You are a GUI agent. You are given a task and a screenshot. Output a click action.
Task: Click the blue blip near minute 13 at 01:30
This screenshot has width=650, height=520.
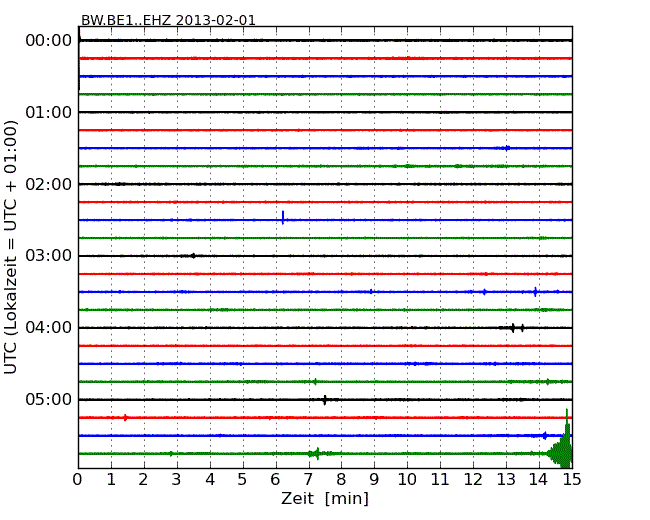point(507,148)
